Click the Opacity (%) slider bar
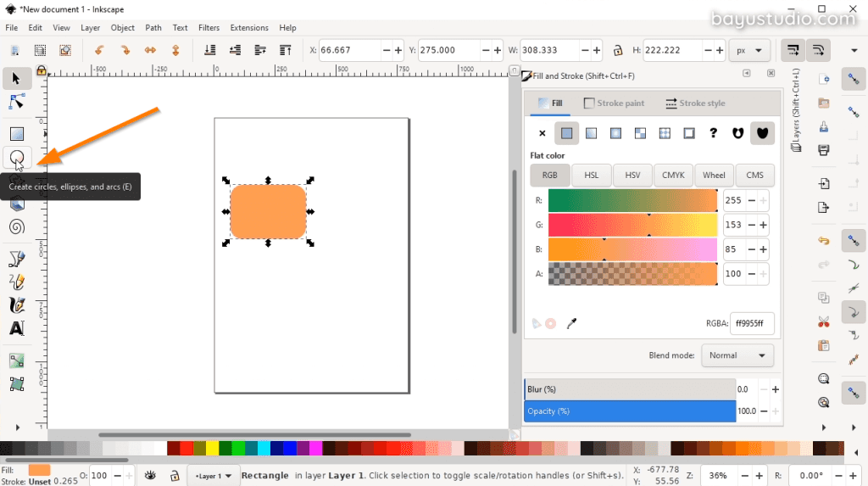This screenshot has height=486, width=868. pos(630,411)
